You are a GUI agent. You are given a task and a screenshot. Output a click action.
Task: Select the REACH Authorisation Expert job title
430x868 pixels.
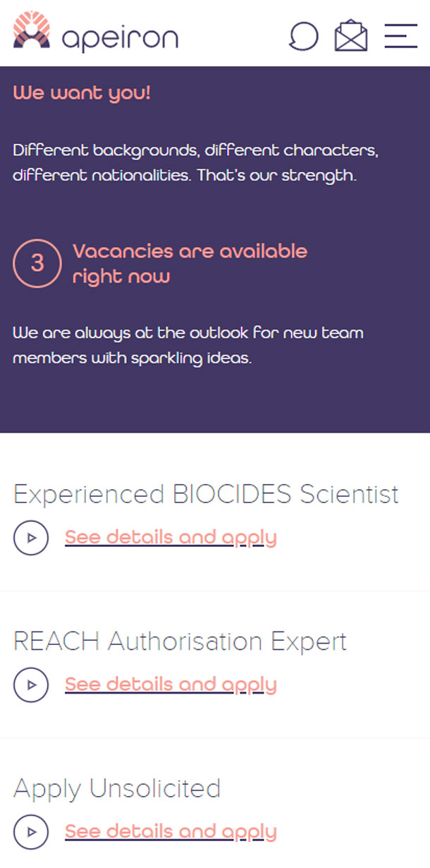click(180, 641)
